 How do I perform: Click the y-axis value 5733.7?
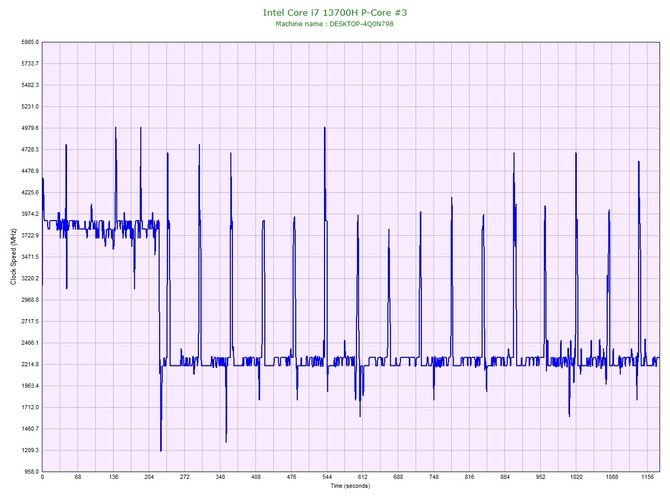(x=30, y=64)
